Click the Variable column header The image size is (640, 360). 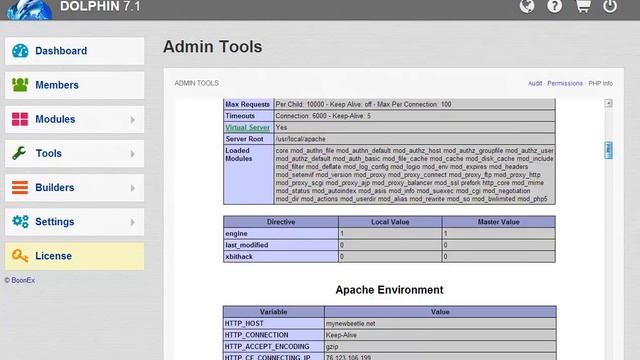273,312
